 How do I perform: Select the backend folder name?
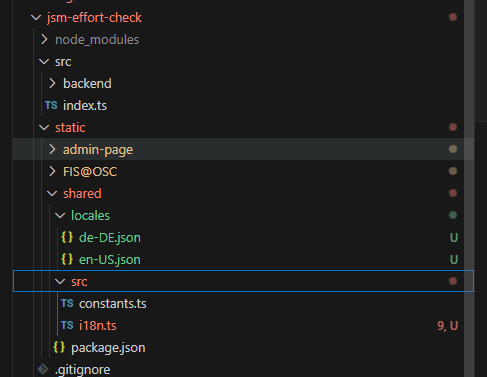click(87, 84)
